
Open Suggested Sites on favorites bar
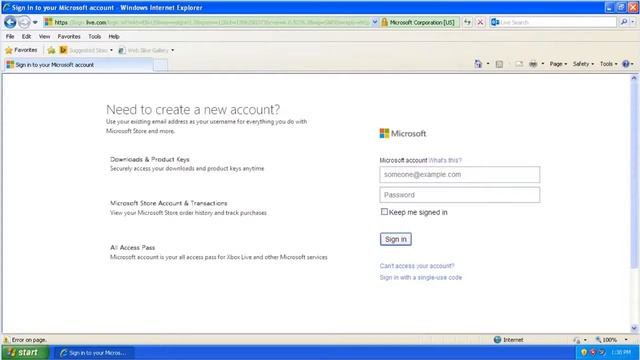click(86, 50)
